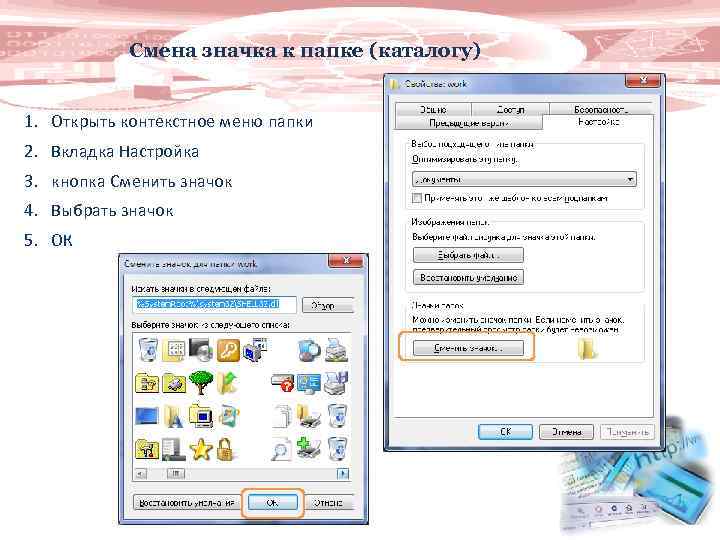The image size is (720, 540).
Task: Open the Доступ tab
Action: pos(510,109)
